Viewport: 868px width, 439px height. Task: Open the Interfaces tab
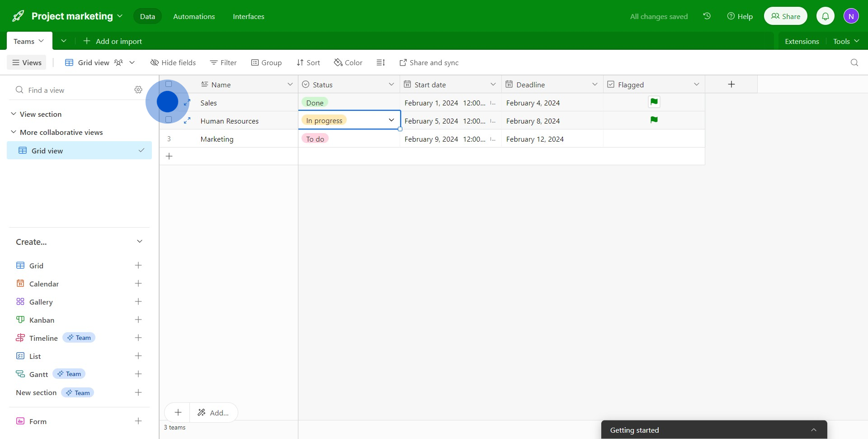point(248,16)
